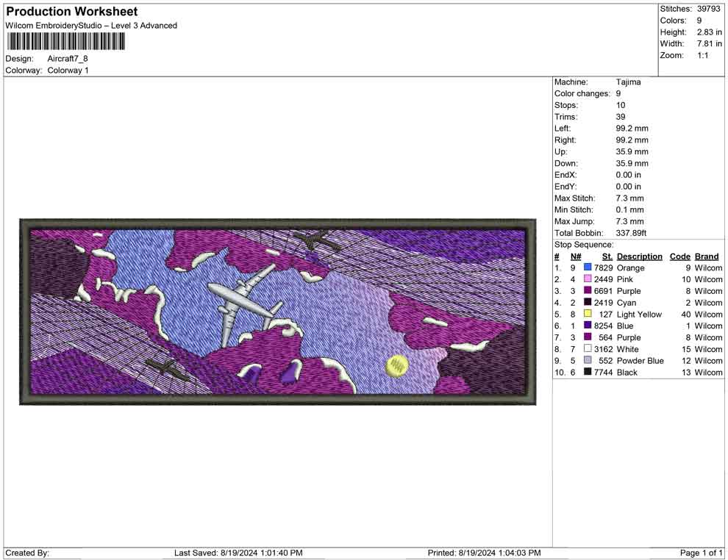Screen dimensions: 728x560
Task: Click the Cyan 2419 color swatch
Action: coord(588,303)
